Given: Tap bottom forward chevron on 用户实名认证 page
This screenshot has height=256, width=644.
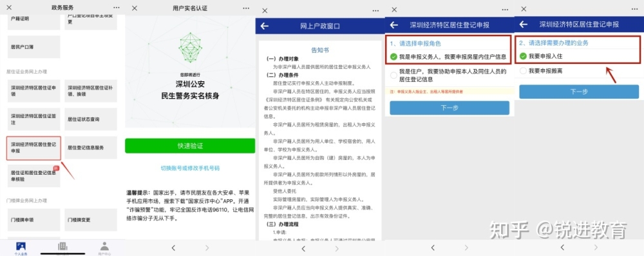Looking at the screenshot, I should point(207,248).
